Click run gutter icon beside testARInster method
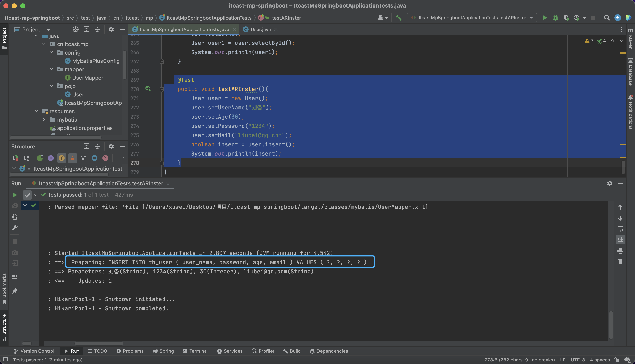The image size is (635, 364). tap(148, 89)
